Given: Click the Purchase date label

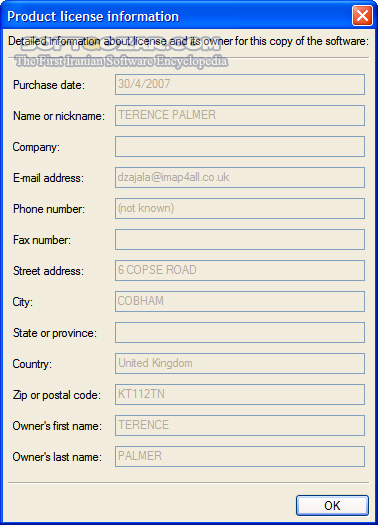Looking at the screenshot, I should 49,85.
